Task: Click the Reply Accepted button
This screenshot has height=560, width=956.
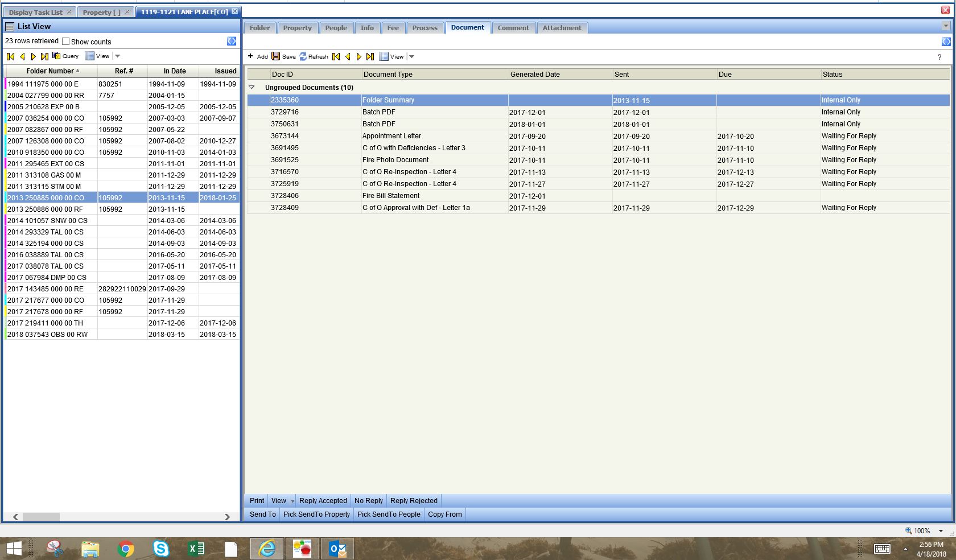Action: pos(323,501)
